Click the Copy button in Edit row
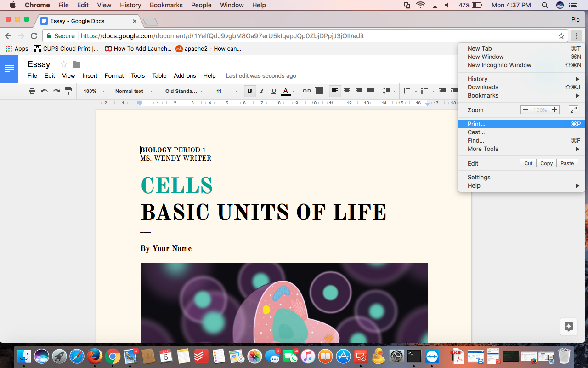588x368 pixels. tap(547, 163)
